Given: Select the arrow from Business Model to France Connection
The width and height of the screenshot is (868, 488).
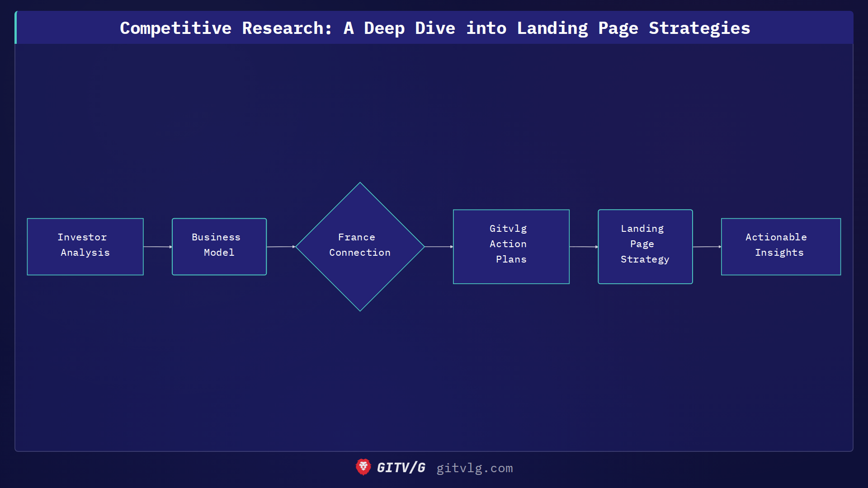Looking at the screenshot, I should pos(281,246).
